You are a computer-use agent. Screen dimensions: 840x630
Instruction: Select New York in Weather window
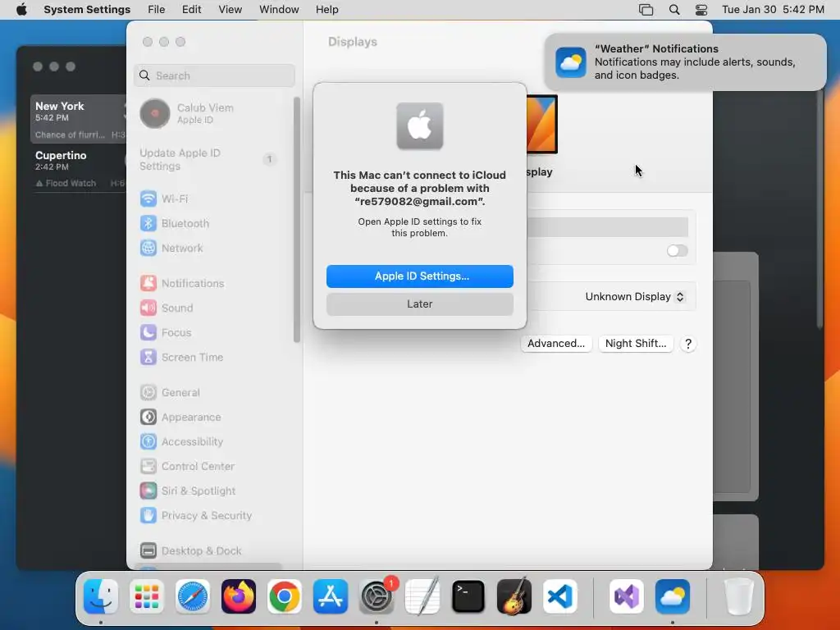click(79, 119)
